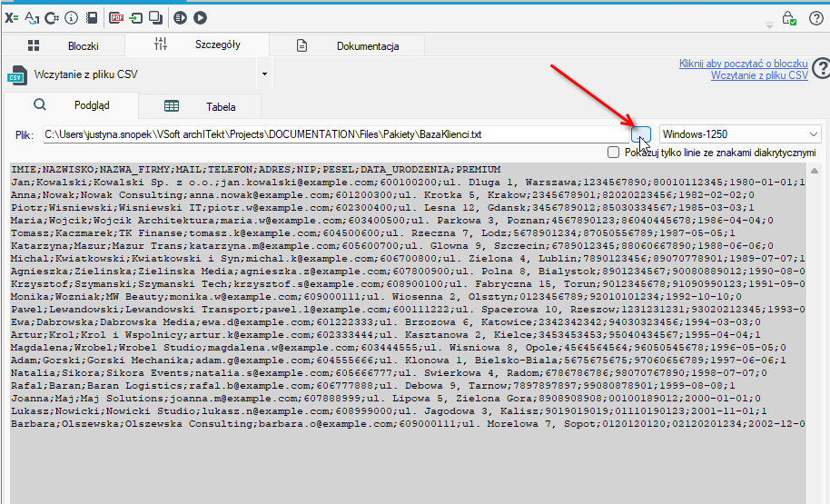Click the browse file '...' button
The height and width of the screenshot is (504, 830).
(x=641, y=134)
